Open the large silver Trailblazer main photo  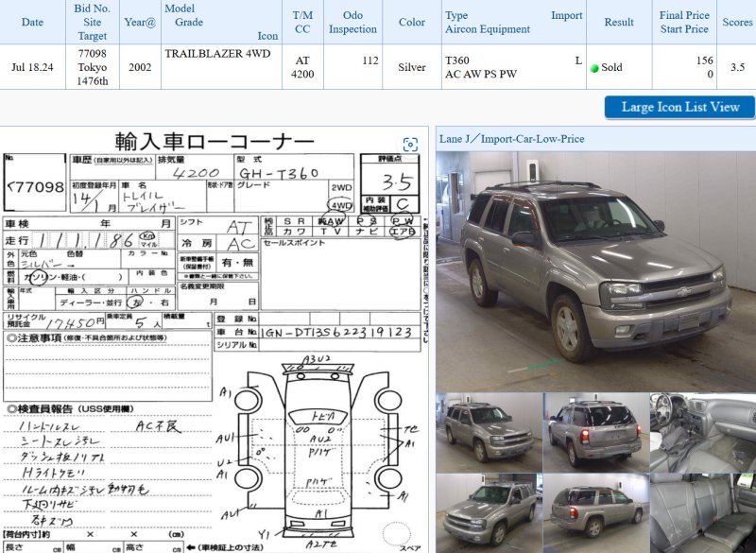pyautogui.click(x=595, y=268)
